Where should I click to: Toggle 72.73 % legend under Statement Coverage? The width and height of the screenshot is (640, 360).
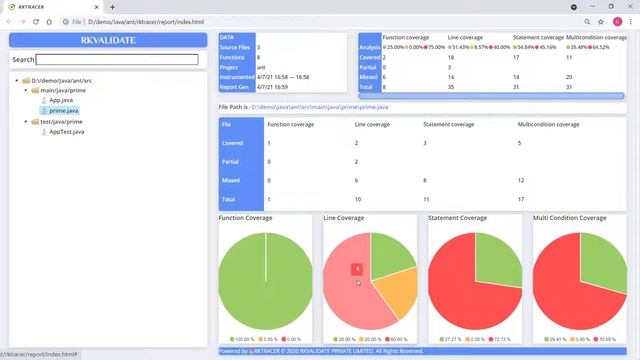[499, 340]
